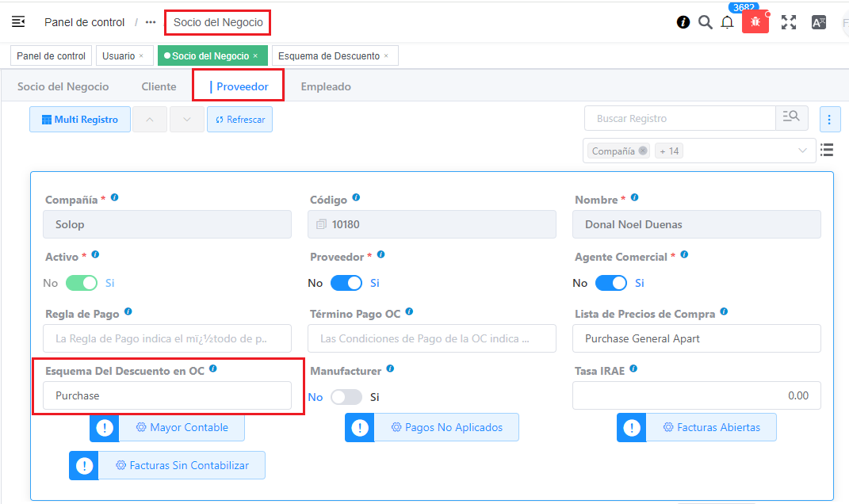Click the list view icon beside filter
This screenshot has height=504, width=849.
click(827, 150)
